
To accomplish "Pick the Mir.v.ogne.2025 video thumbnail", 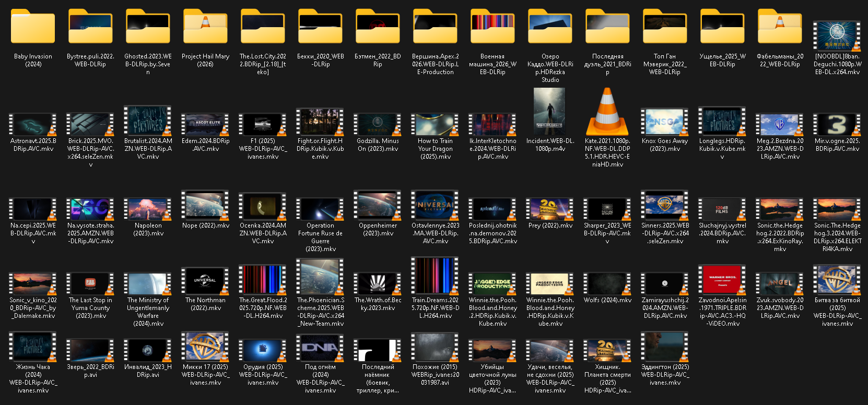I will (837, 125).
